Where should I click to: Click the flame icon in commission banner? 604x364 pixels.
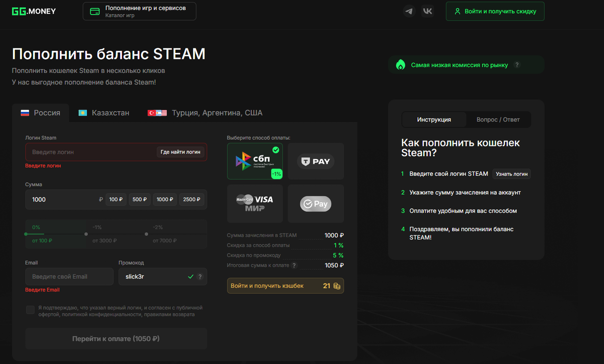click(x=401, y=65)
